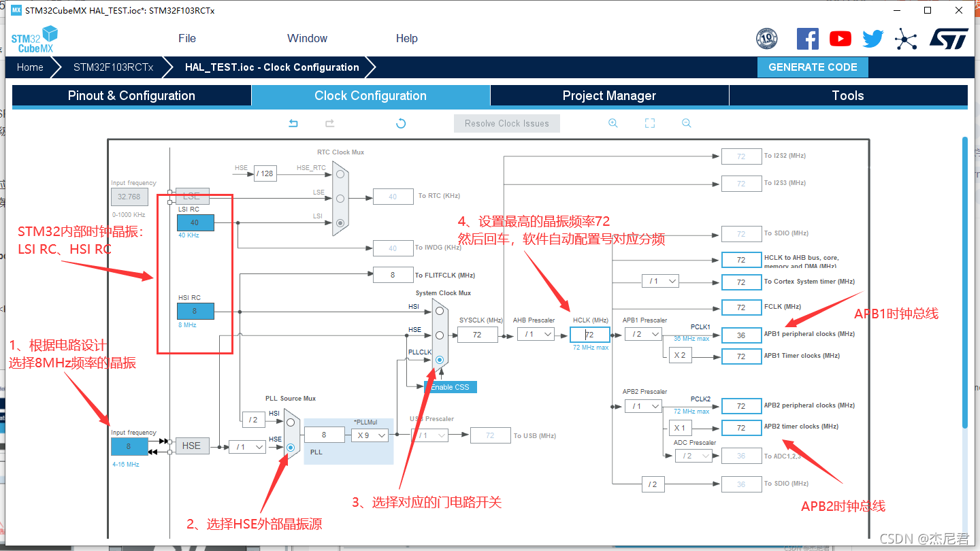Click the redo arrow icon

click(x=329, y=123)
